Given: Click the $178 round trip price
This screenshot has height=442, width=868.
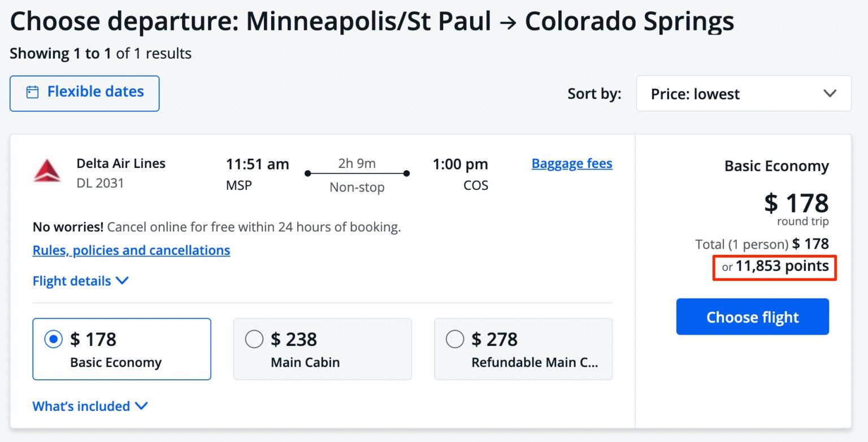Looking at the screenshot, I should point(796,203).
